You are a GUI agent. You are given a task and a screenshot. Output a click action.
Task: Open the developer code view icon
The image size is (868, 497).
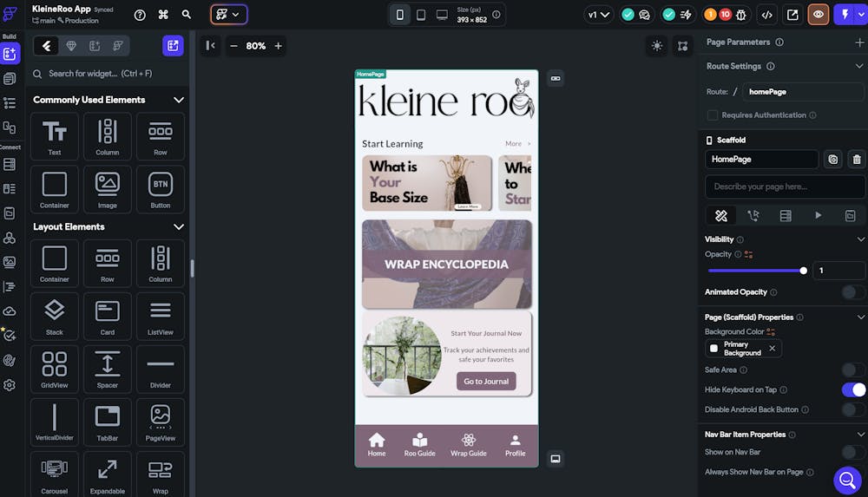tap(766, 15)
